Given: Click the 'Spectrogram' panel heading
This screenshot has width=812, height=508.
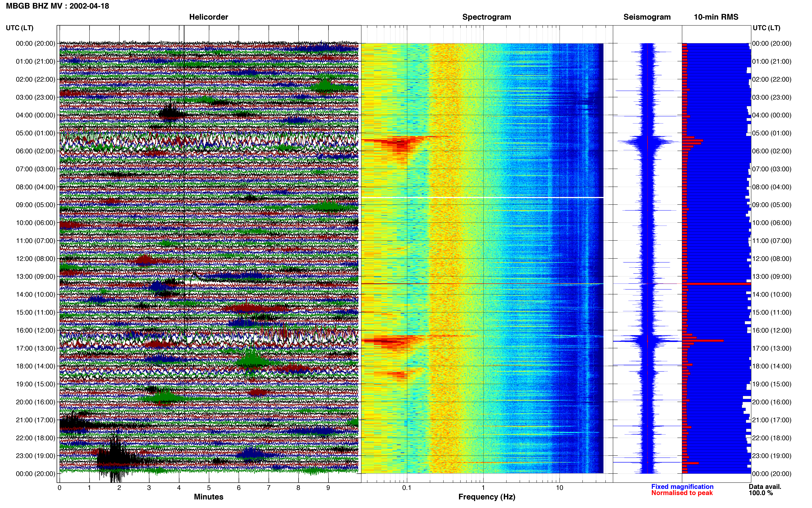Looking at the screenshot, I should (487, 17).
